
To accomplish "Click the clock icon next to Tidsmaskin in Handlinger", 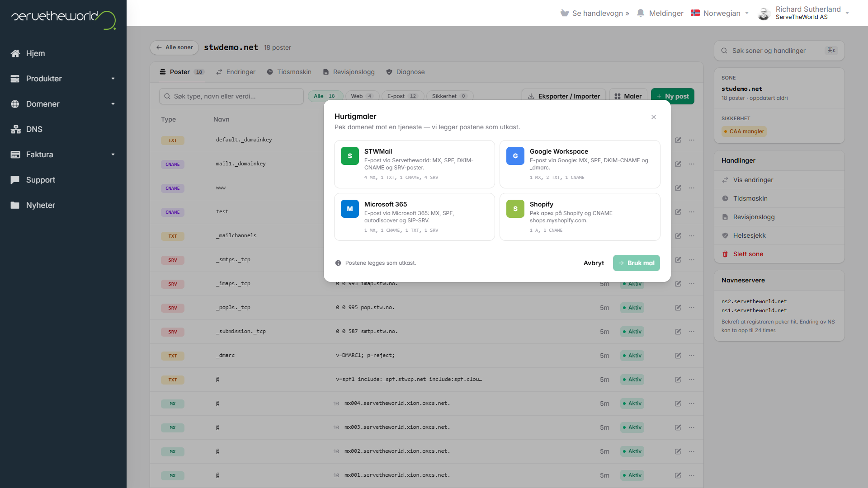I will pos(725,198).
